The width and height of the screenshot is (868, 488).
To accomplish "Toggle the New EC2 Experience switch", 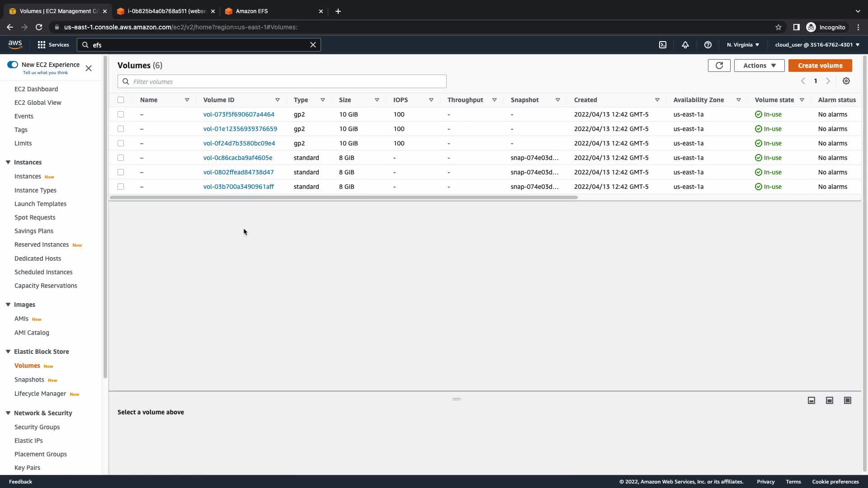I will (13, 65).
